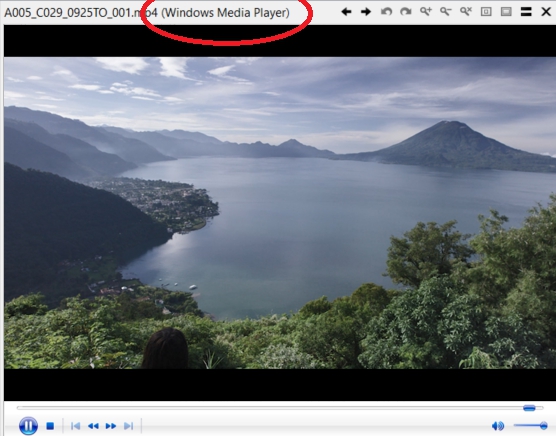This screenshot has width=556, height=436.
Task: Click the volume slider knob
Action: click(x=543, y=425)
